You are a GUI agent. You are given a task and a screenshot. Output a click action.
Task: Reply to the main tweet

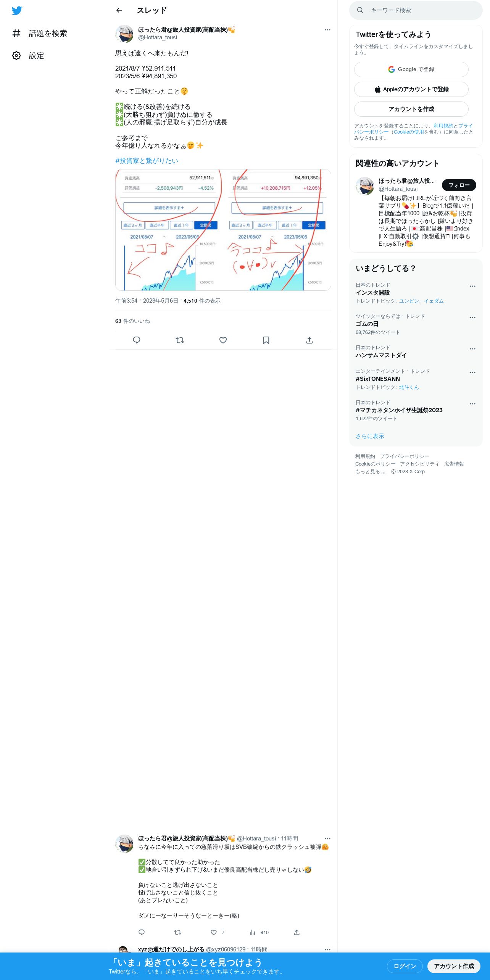coord(137,340)
